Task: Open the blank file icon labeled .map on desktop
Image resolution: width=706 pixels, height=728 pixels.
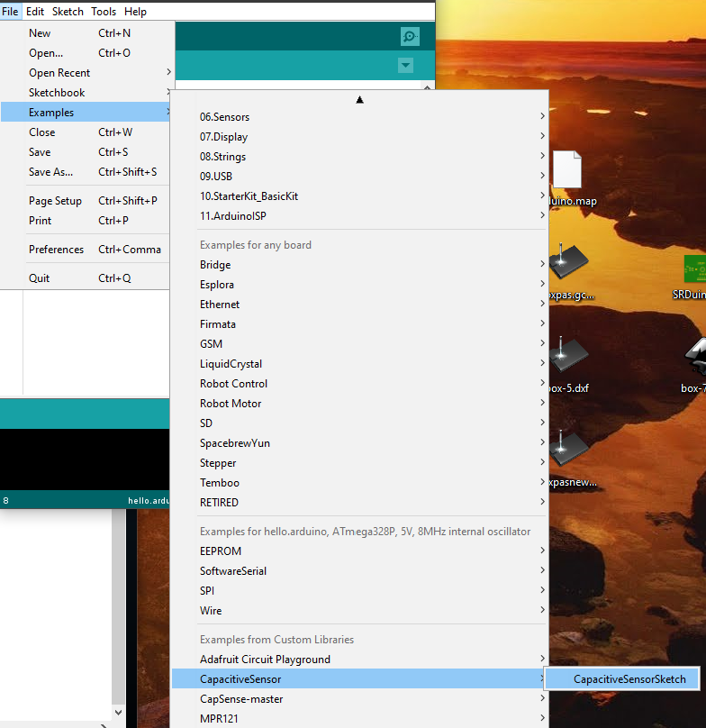Action: click(x=567, y=169)
